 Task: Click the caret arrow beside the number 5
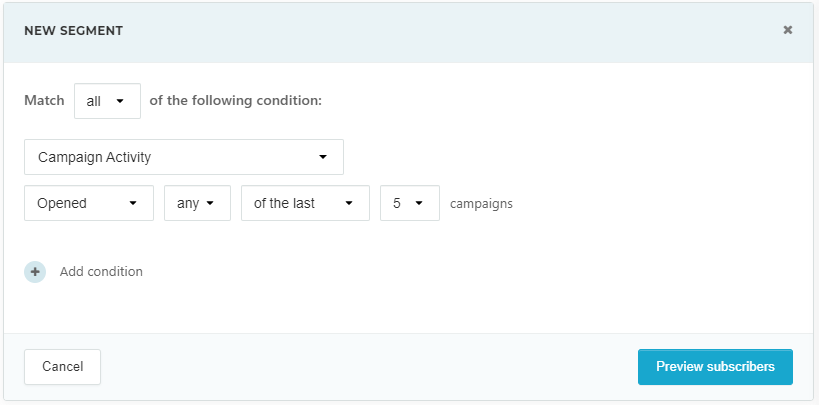click(x=419, y=203)
